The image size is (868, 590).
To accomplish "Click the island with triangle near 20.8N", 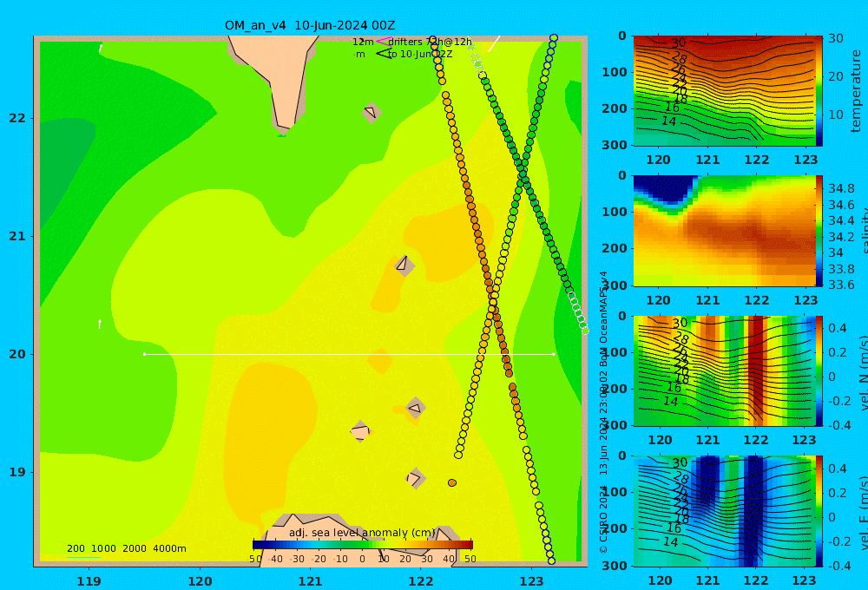I will [x=404, y=265].
